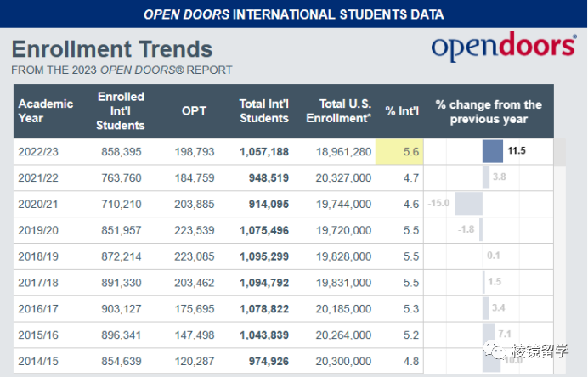
Task: Click OPT value 223,539
Action: (x=195, y=230)
